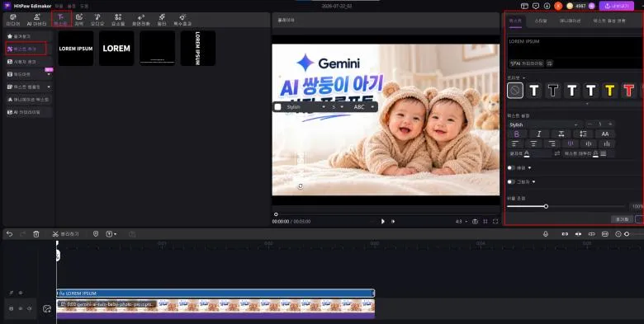Toggle visibility eye on the text track
Viewport: 644px width, 324px height.
21,293
